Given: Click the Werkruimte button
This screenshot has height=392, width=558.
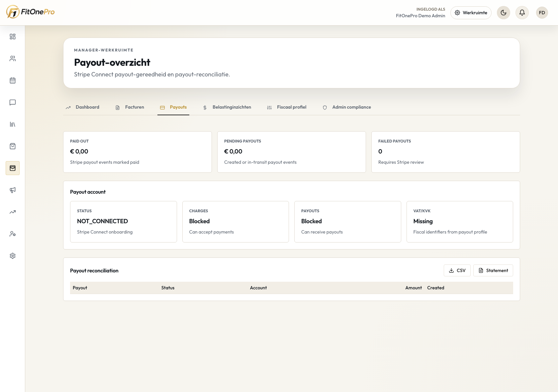Looking at the screenshot, I should pyautogui.click(x=471, y=13).
